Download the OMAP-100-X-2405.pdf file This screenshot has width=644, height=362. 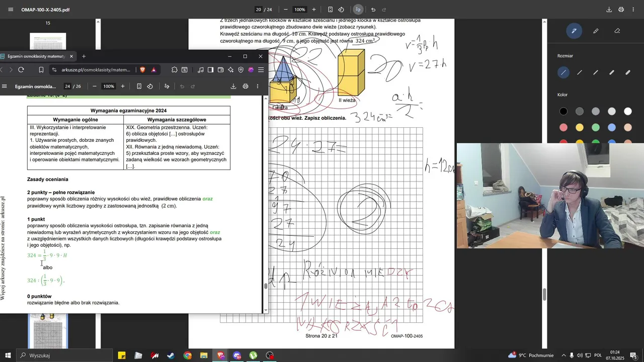(609, 10)
